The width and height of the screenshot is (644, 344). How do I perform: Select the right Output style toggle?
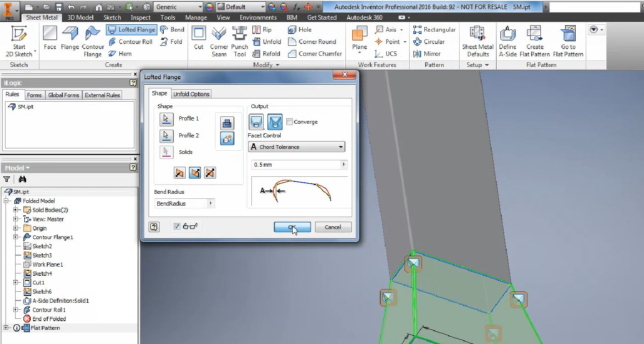pos(274,122)
